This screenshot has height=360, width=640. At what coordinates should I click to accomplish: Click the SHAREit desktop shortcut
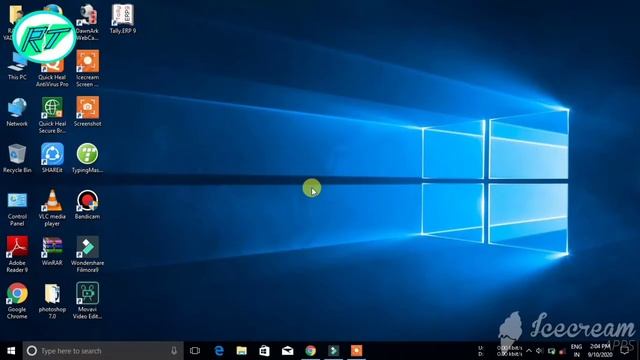52,158
